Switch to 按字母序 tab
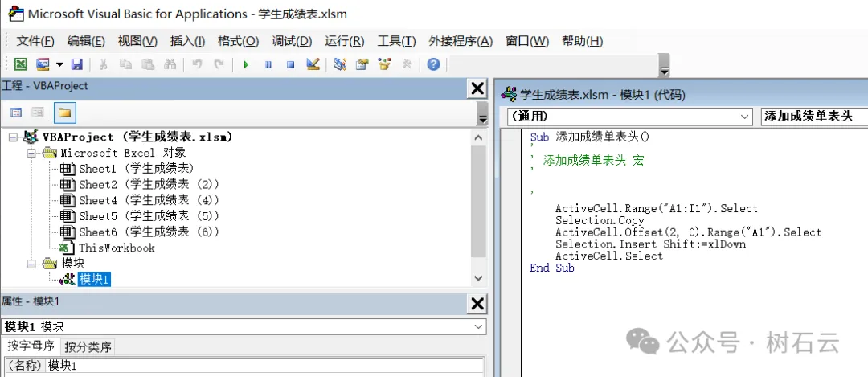The height and width of the screenshot is (377, 868). click(31, 346)
